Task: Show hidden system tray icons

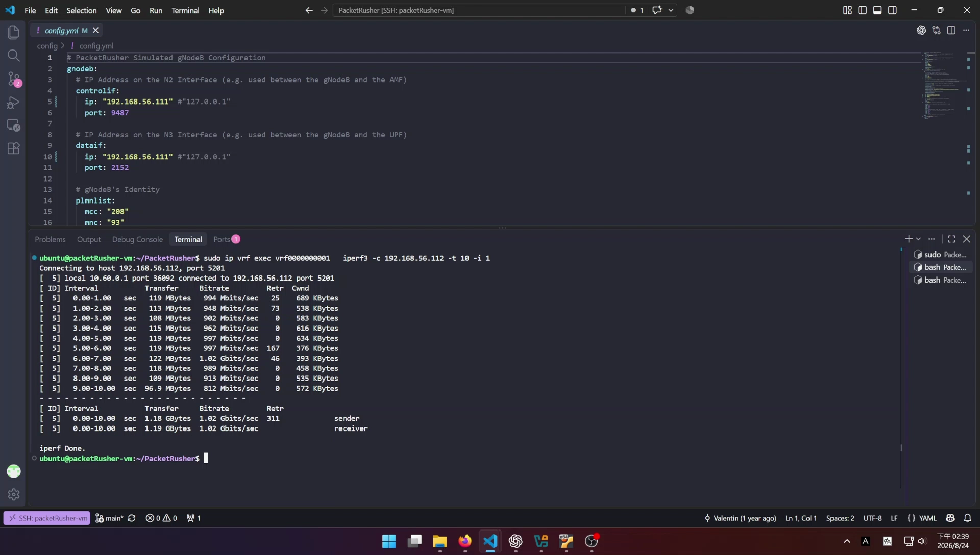Action: (847, 541)
